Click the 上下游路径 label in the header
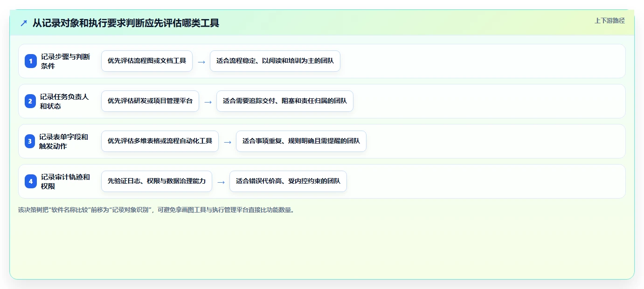 (609, 21)
